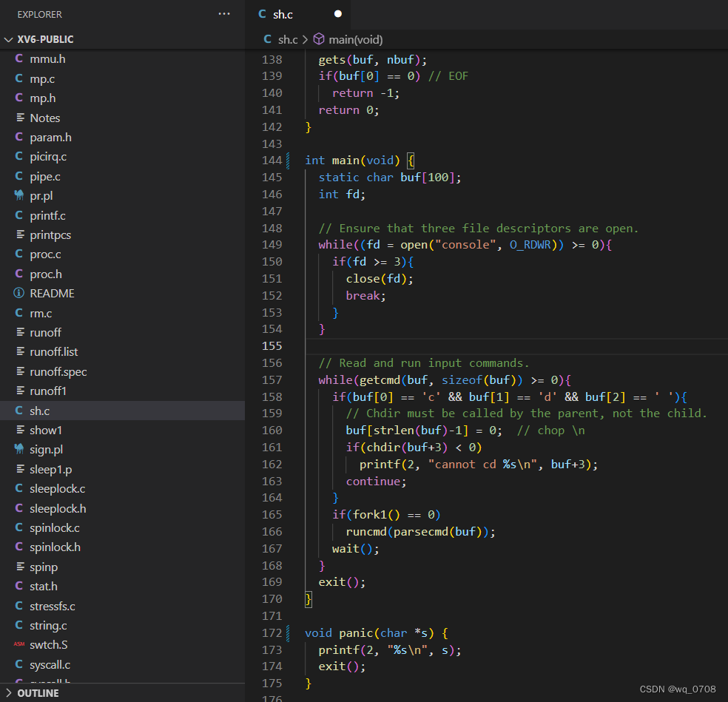Click line number 155 in the gutter
This screenshot has width=728, height=702.
(272, 346)
